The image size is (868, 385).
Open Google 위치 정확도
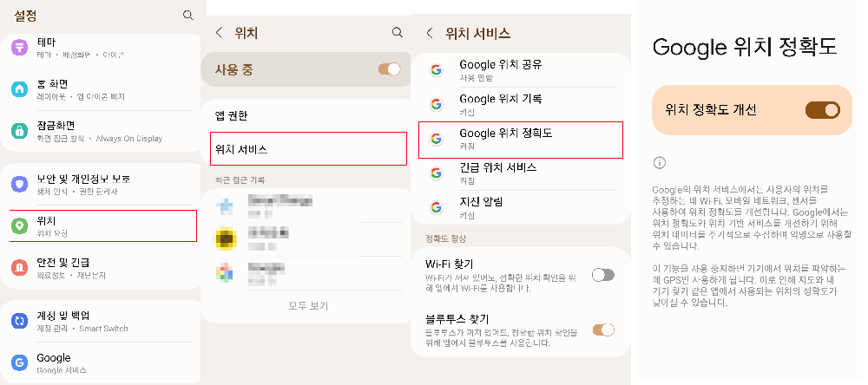(520, 140)
